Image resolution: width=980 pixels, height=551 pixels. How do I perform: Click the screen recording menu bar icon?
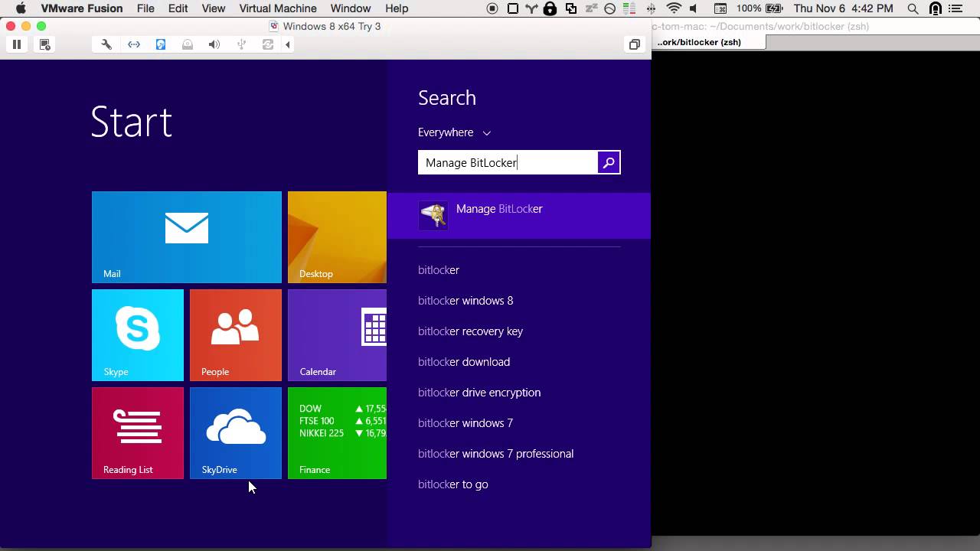pos(492,8)
